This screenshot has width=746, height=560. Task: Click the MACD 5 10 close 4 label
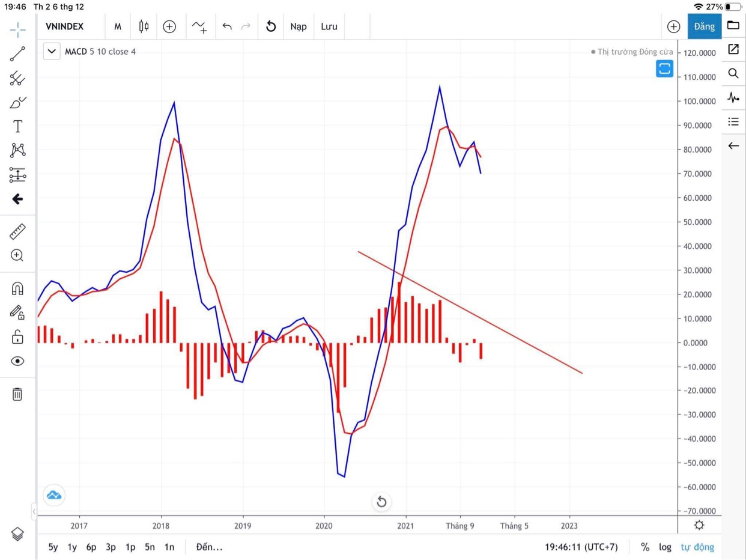(x=100, y=52)
